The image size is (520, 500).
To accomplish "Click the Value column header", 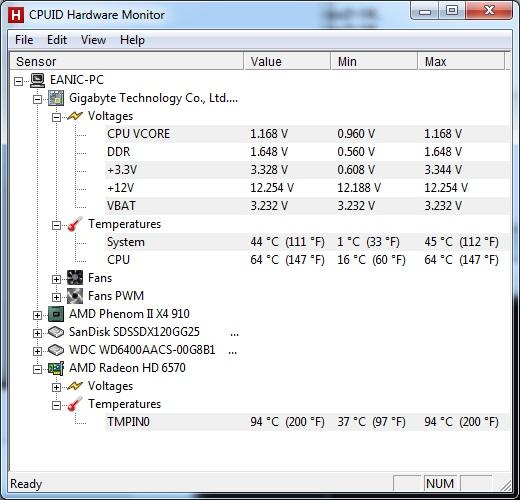I will [287, 61].
